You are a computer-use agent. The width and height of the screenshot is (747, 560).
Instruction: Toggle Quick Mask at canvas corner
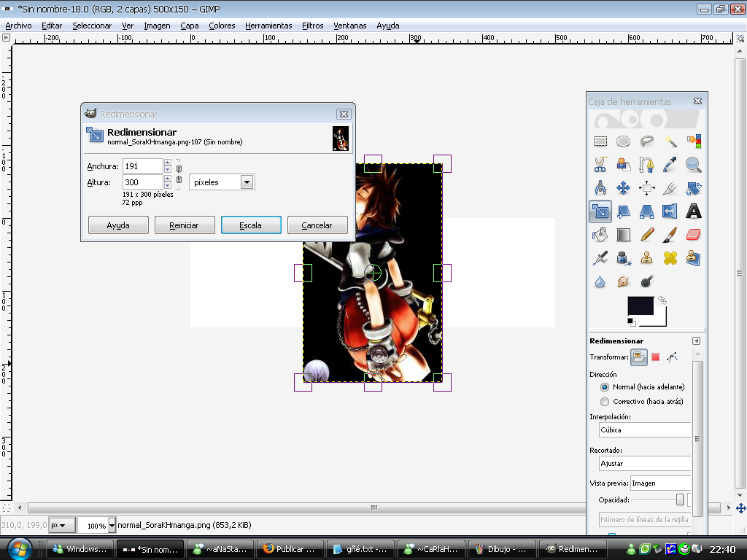coord(6,508)
